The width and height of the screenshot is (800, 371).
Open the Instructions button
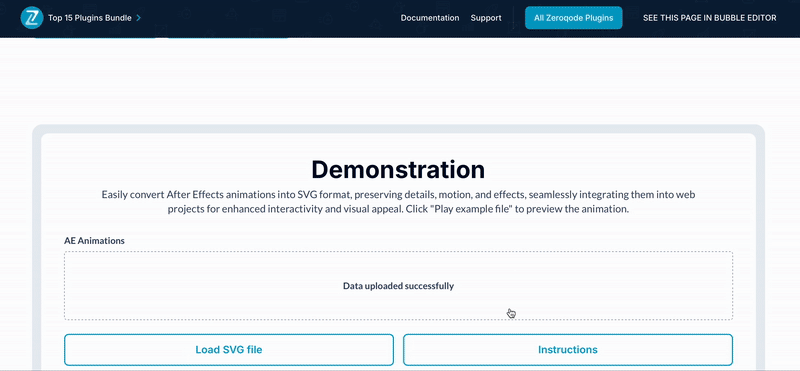coord(567,350)
